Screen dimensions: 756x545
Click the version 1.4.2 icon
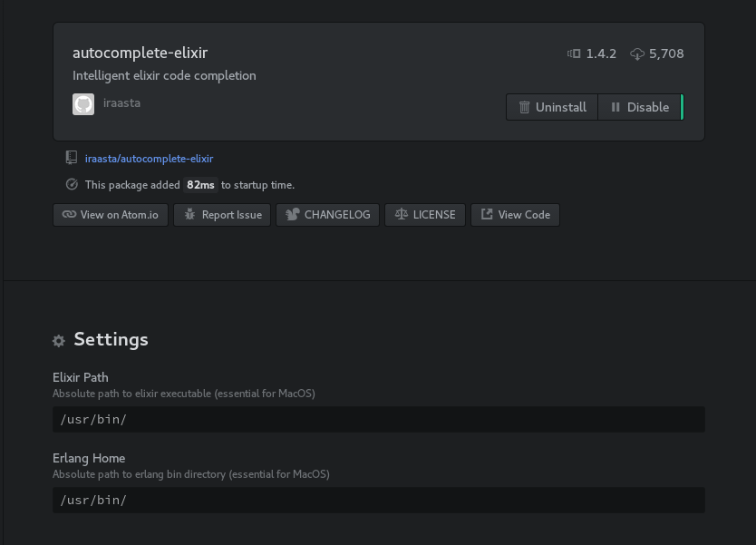pos(574,54)
